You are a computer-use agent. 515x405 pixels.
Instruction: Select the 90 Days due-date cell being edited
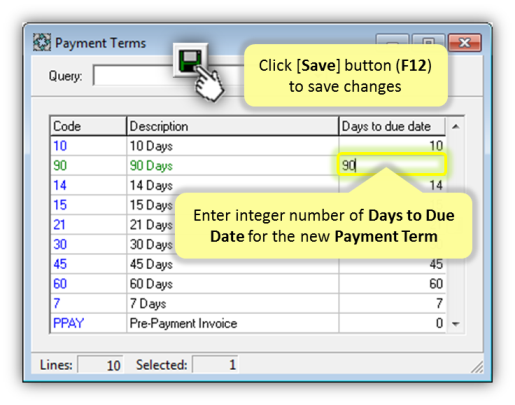pos(392,165)
